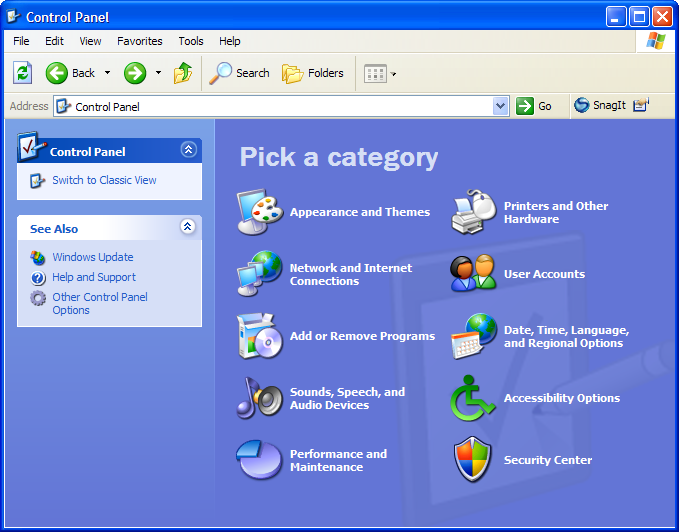Collapse the Control Panel sidebar section
The width and height of the screenshot is (679, 532).
pos(188,150)
